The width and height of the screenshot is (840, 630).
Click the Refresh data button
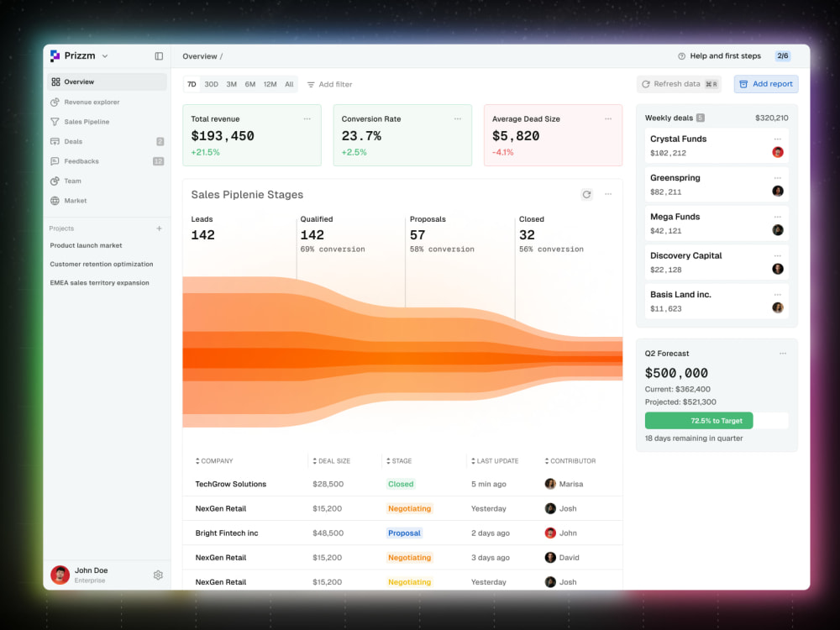point(679,84)
